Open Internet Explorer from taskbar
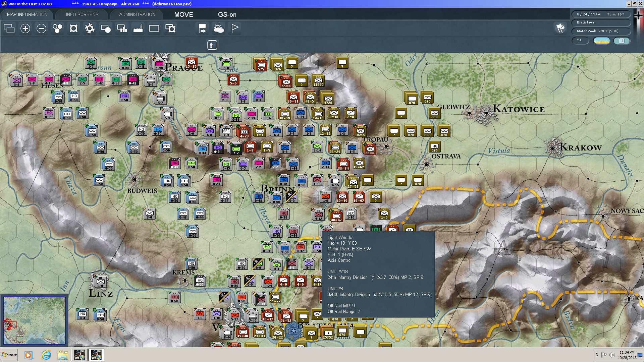Image resolution: width=644 pixels, height=362 pixels. pyautogui.click(x=46, y=355)
